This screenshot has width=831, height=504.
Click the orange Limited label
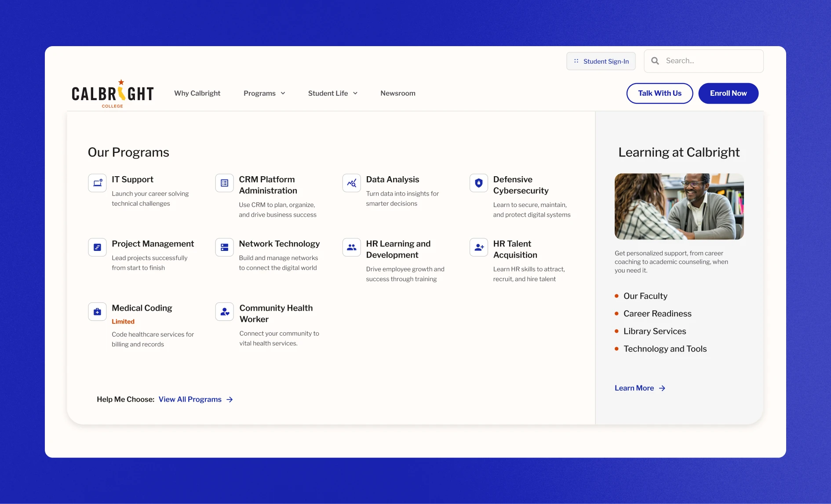[x=123, y=322]
